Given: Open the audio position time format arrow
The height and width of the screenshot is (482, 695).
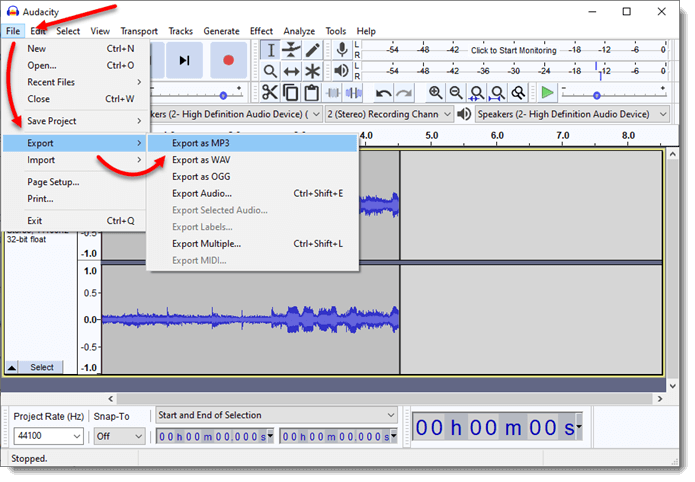Looking at the screenshot, I should click(579, 426).
